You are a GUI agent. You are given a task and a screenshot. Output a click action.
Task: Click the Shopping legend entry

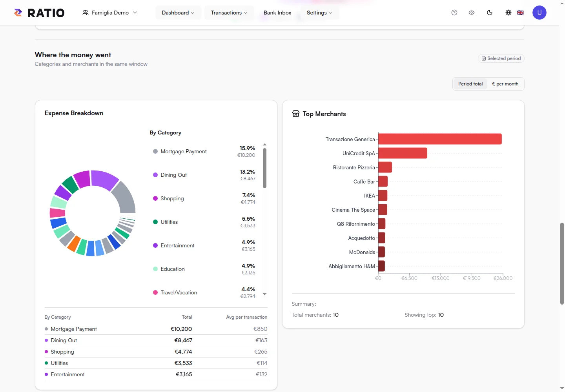pos(204,198)
